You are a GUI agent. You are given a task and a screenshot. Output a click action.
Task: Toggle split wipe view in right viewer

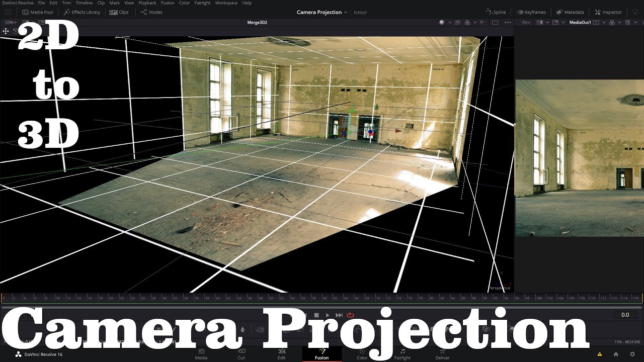point(540,23)
